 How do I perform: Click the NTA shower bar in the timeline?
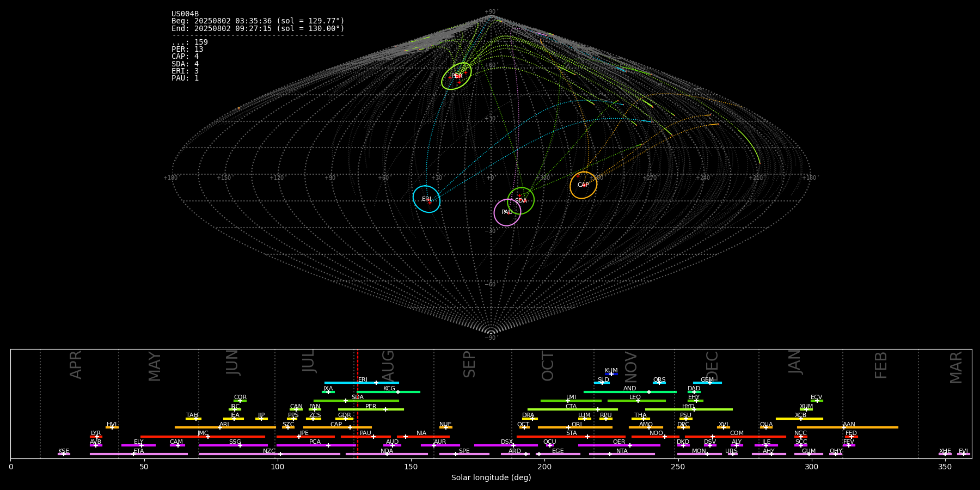(622, 454)
